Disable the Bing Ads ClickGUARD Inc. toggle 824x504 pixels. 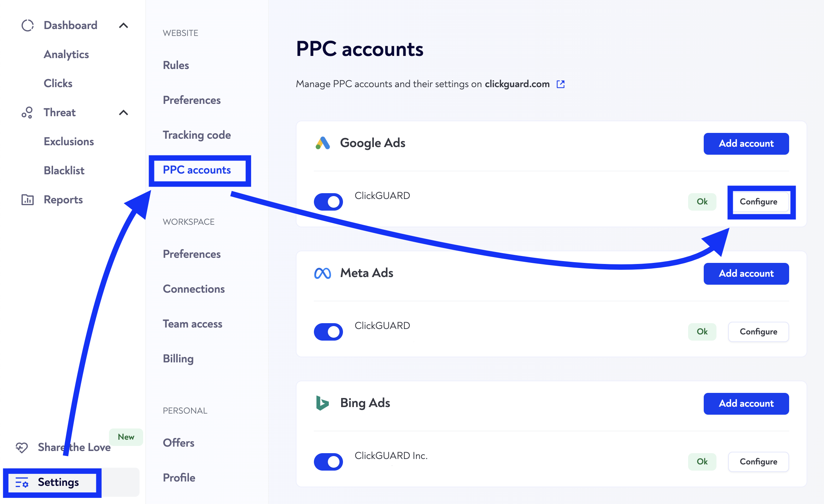pos(328,462)
